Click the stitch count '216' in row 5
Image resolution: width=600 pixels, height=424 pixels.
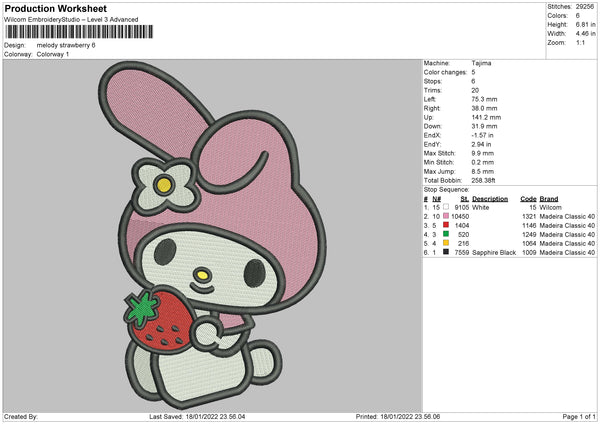pos(463,243)
